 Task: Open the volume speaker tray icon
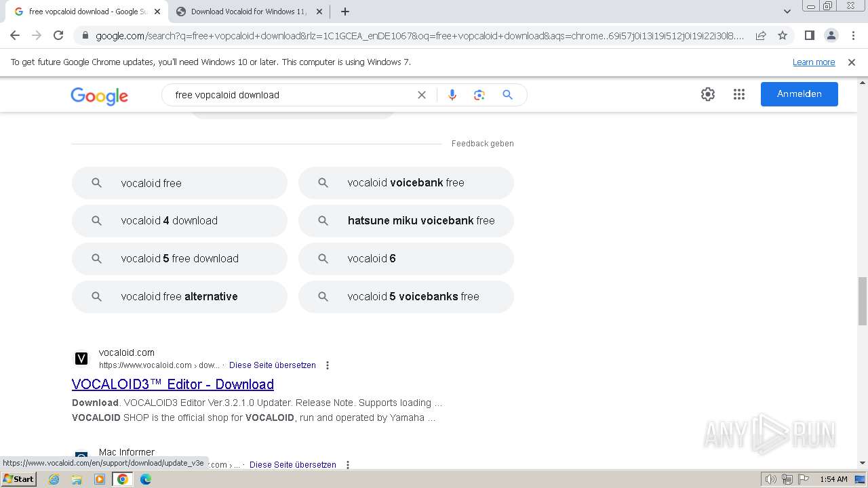771,479
